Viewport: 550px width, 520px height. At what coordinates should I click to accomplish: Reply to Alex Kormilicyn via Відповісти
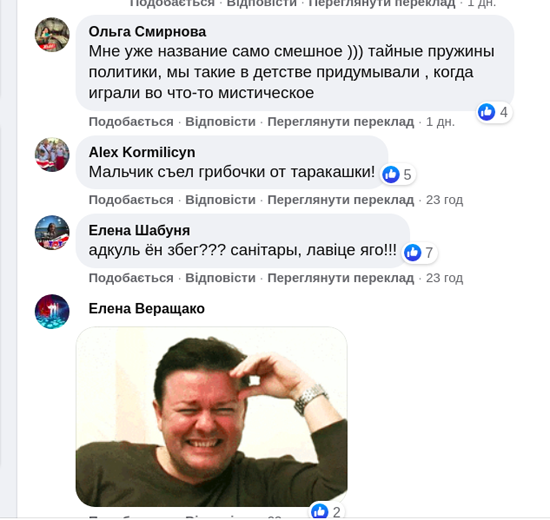220,200
